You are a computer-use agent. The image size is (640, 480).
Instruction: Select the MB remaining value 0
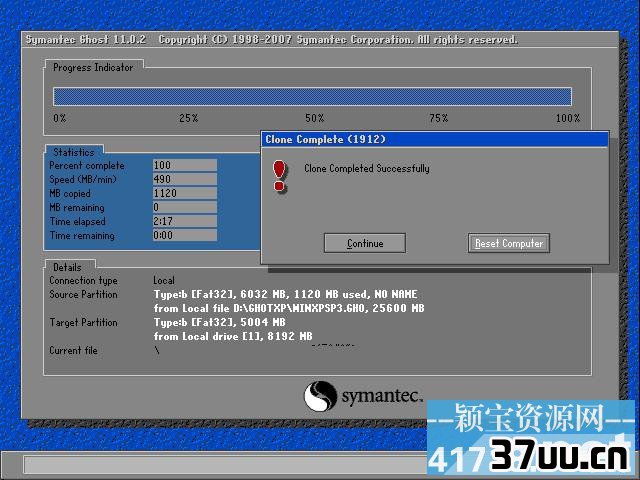click(184, 207)
